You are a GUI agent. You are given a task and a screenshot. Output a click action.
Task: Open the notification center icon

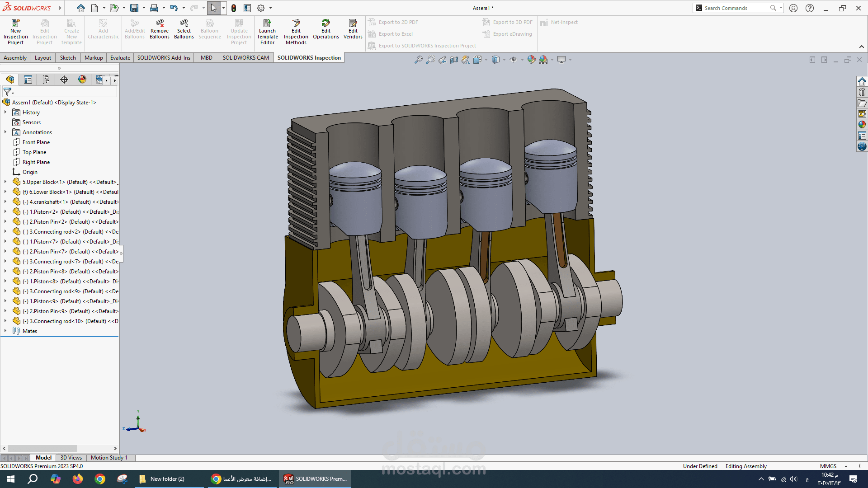(853, 479)
